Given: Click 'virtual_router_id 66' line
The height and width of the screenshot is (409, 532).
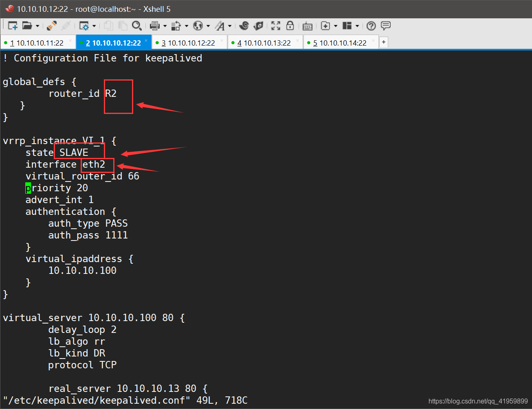Looking at the screenshot, I should (x=82, y=176).
